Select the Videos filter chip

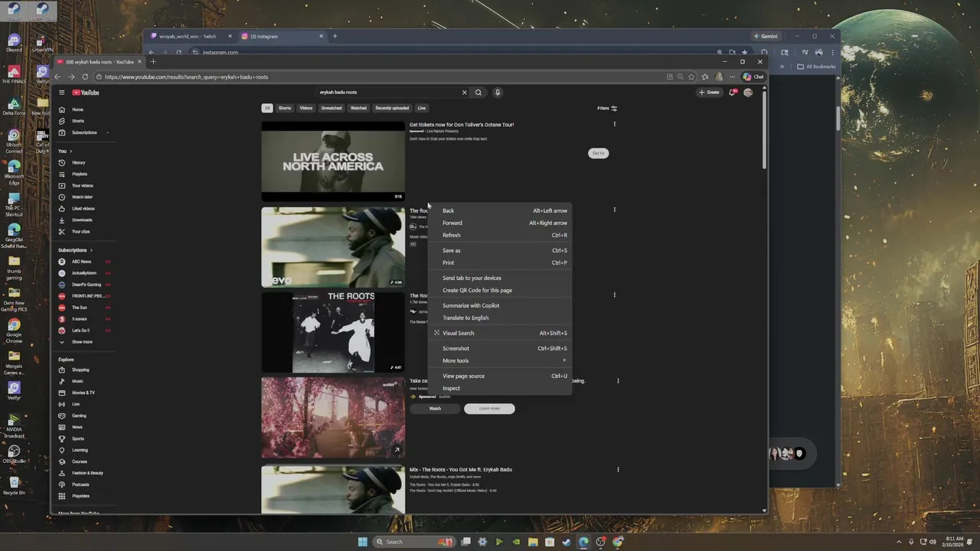tap(306, 108)
